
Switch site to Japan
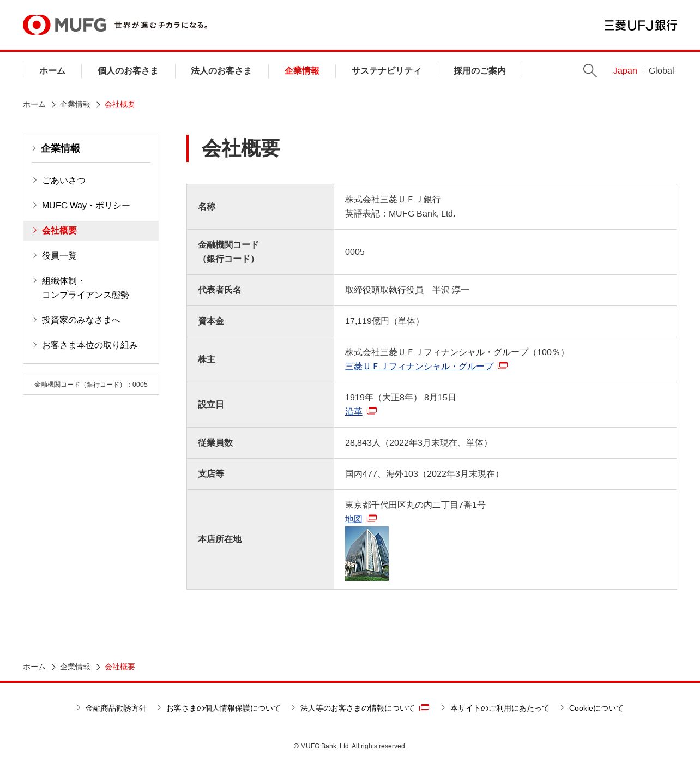tap(625, 71)
